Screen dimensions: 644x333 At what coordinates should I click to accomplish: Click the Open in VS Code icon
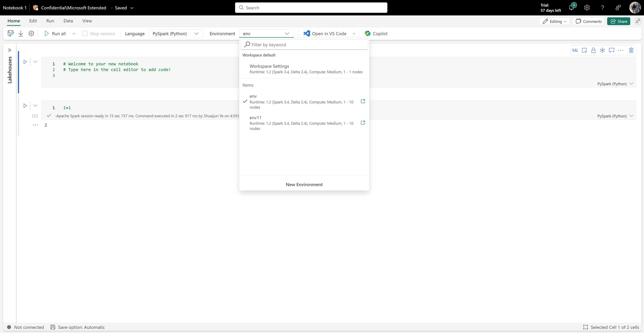pyautogui.click(x=306, y=33)
